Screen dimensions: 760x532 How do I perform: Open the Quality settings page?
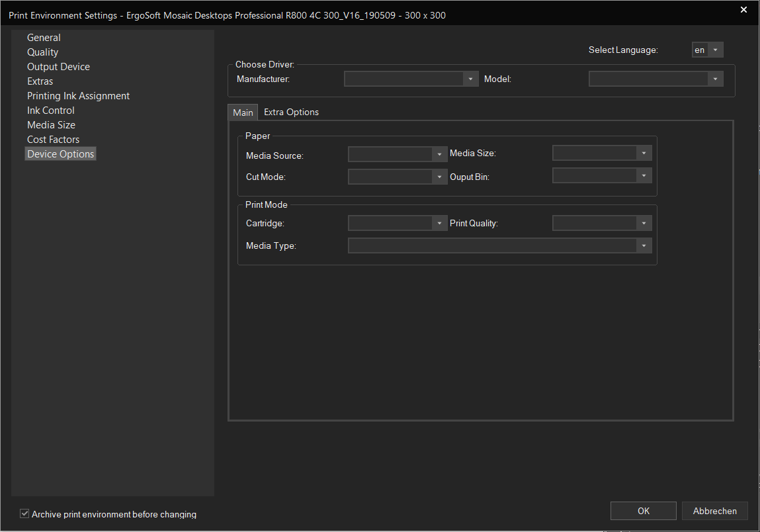42,52
